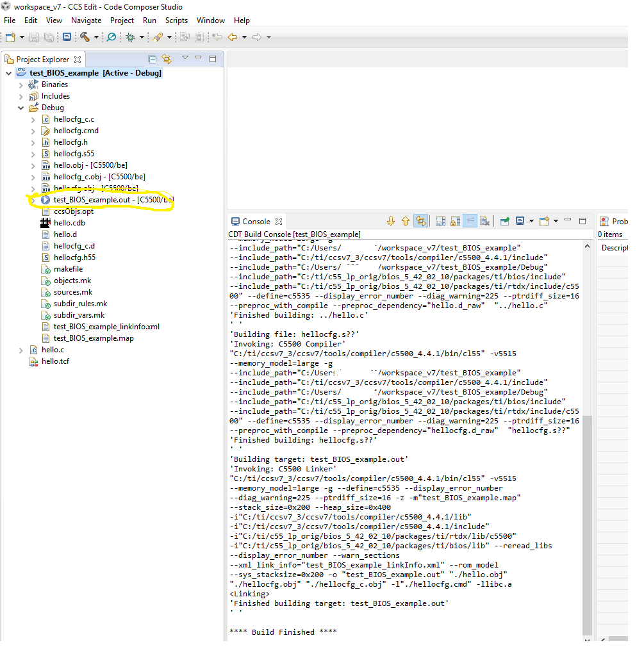This screenshot has height=654, width=644.
Task: Toggle Wrap Lines in Console toolbar
Action: (470, 221)
